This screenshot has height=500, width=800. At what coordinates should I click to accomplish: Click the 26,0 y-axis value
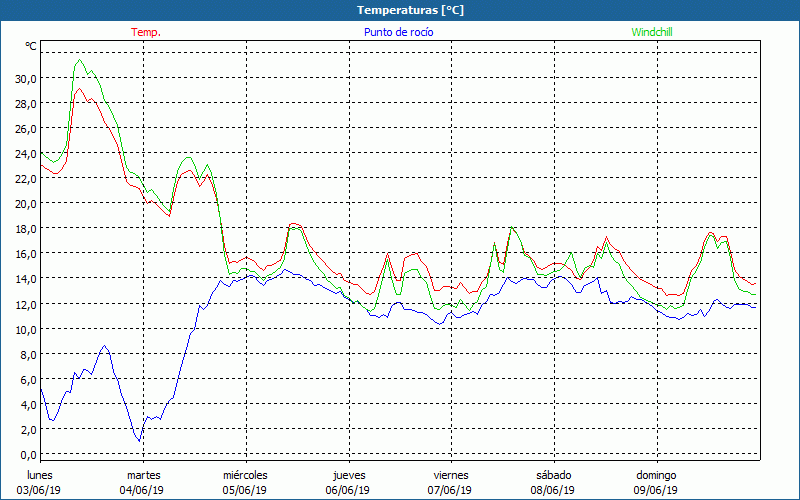(26, 129)
